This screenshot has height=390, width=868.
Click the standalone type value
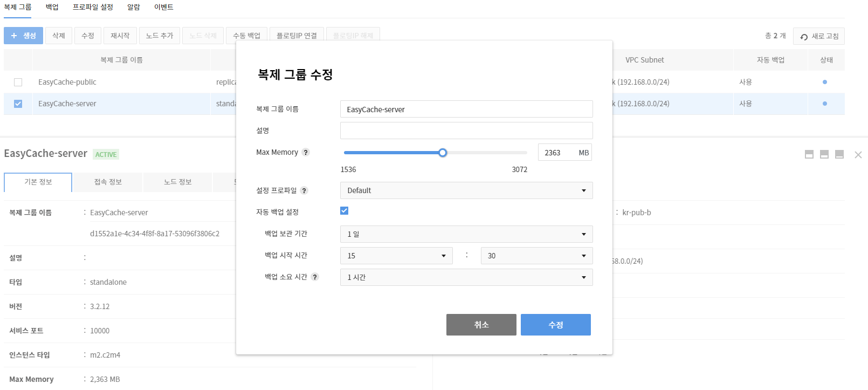(x=108, y=282)
